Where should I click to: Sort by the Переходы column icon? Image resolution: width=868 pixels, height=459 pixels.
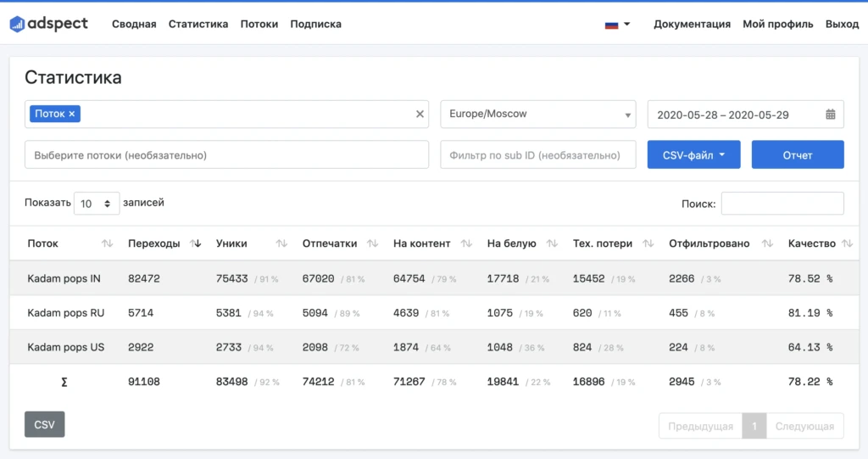point(196,243)
